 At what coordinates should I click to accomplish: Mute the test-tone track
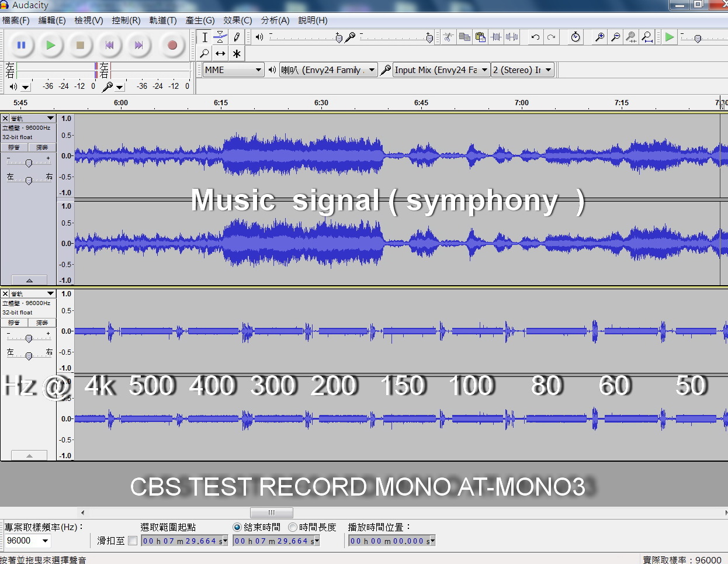point(14,323)
